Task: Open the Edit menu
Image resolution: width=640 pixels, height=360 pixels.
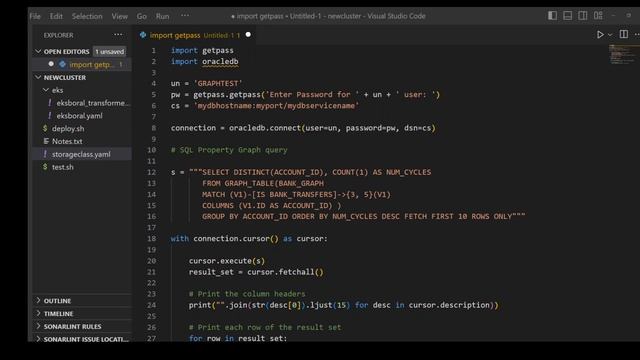Action: point(56,16)
